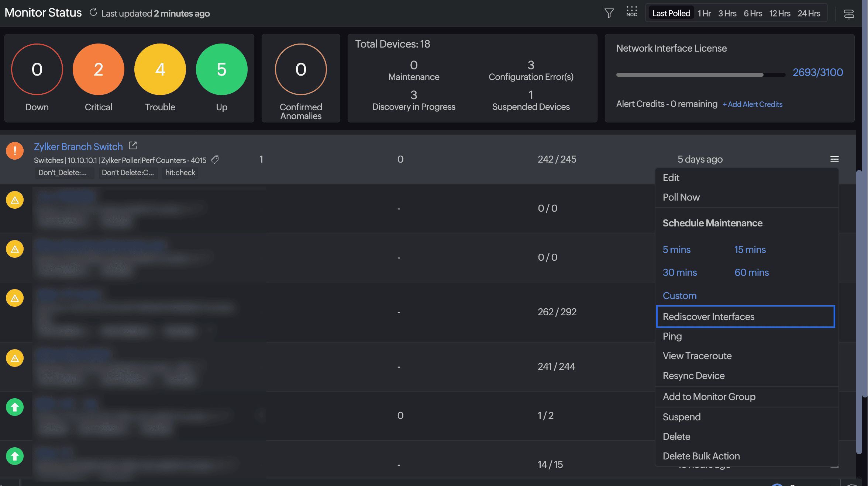This screenshot has width=868, height=486.
Task: Choose Poll Now in context menu
Action: click(681, 197)
